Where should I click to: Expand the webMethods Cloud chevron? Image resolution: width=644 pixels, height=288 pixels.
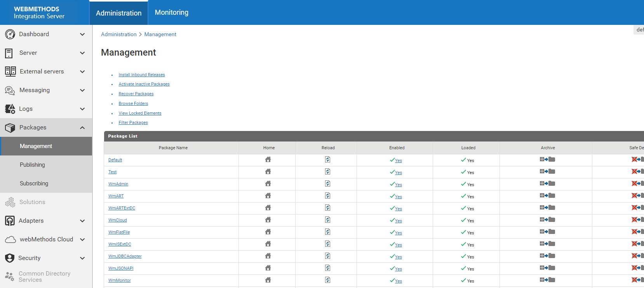click(x=82, y=239)
